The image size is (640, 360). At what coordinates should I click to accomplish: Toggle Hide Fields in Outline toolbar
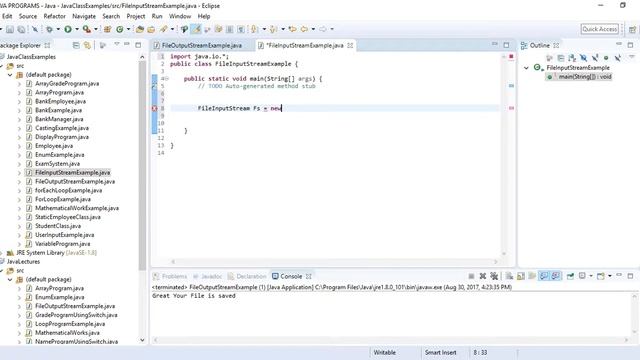click(584, 58)
